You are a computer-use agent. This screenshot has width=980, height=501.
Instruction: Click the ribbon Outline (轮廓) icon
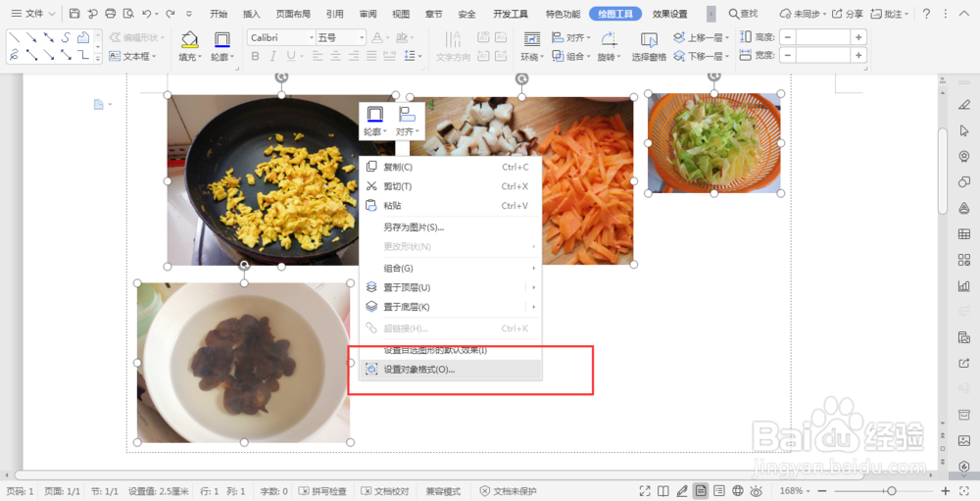221,39
